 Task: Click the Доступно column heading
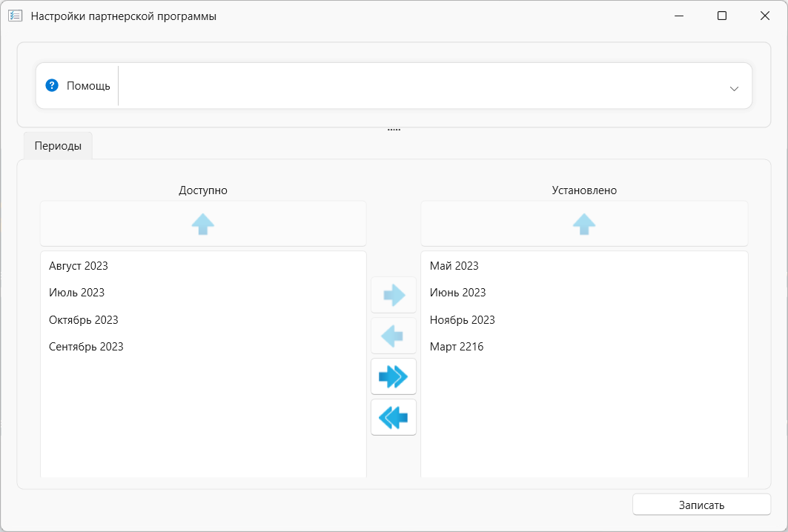(203, 190)
